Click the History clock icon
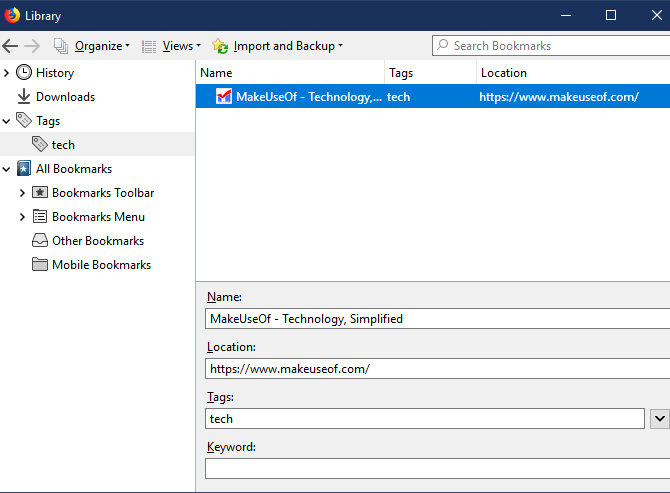670x493 pixels. (x=24, y=73)
